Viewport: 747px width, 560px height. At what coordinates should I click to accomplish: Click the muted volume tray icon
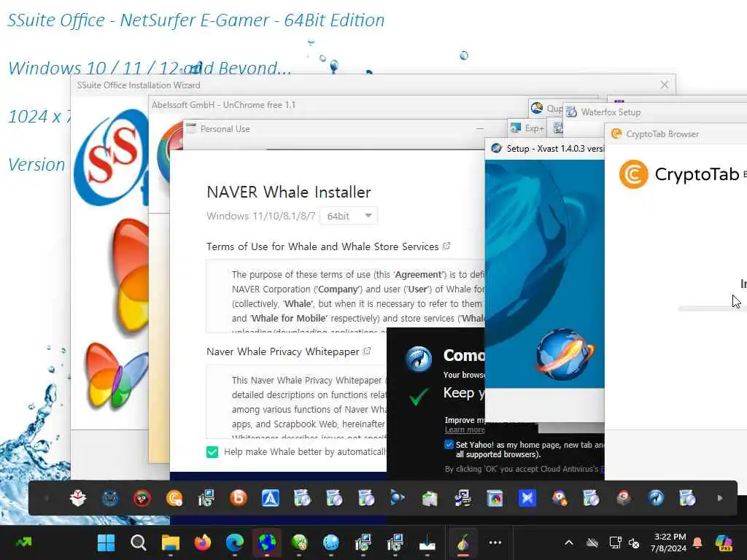[x=634, y=542]
